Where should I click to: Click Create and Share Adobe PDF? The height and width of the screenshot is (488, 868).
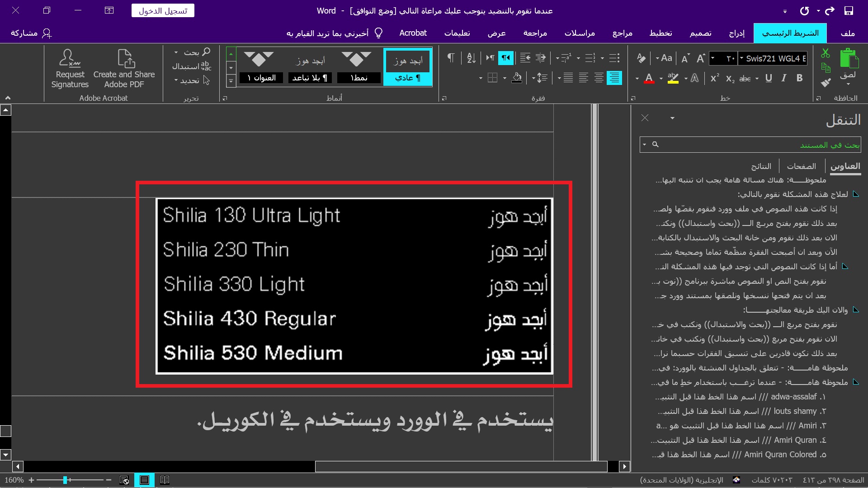click(x=124, y=69)
